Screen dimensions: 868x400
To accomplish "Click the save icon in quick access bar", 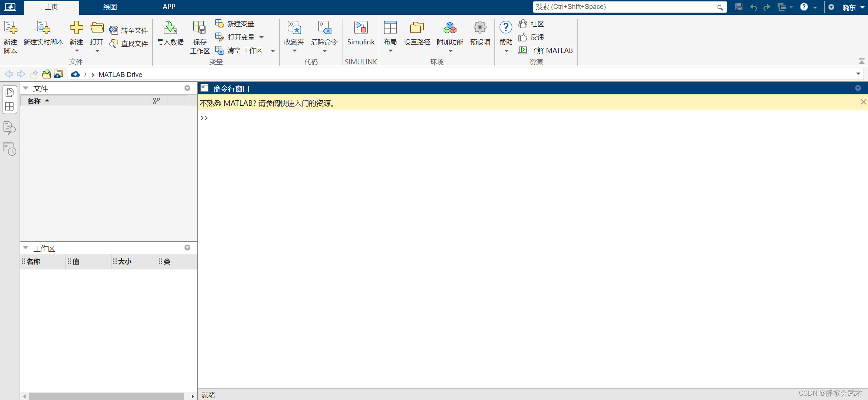I will click(x=739, y=7).
